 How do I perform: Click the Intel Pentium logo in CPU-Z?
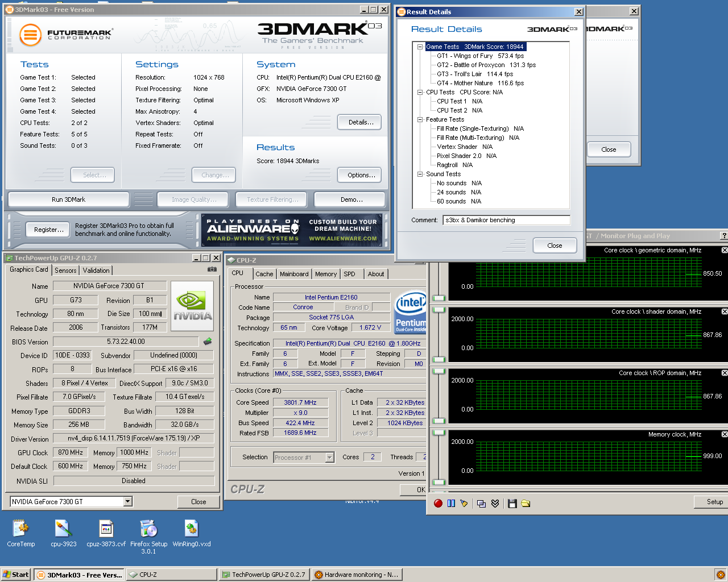pyautogui.click(x=411, y=312)
